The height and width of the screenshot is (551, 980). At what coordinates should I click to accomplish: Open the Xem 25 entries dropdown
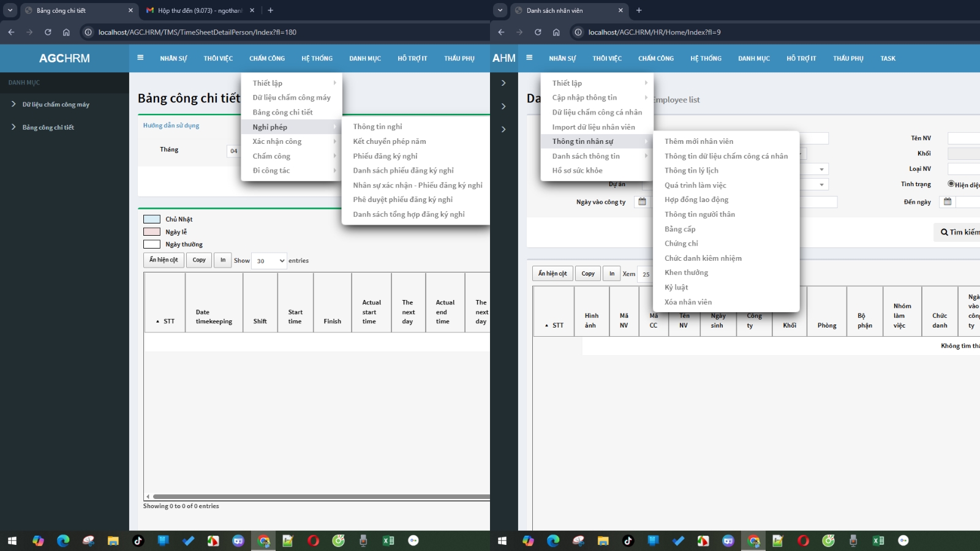click(644, 274)
